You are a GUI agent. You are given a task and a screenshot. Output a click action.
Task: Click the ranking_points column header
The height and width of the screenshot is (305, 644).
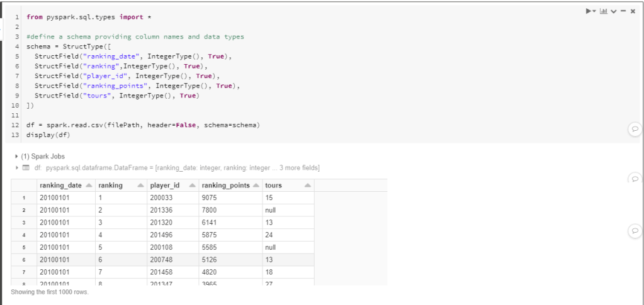tap(224, 186)
